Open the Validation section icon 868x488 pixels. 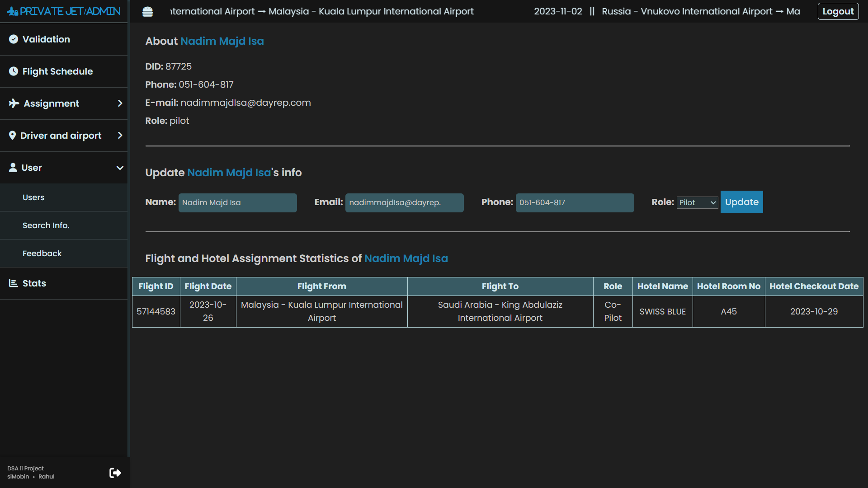click(13, 39)
